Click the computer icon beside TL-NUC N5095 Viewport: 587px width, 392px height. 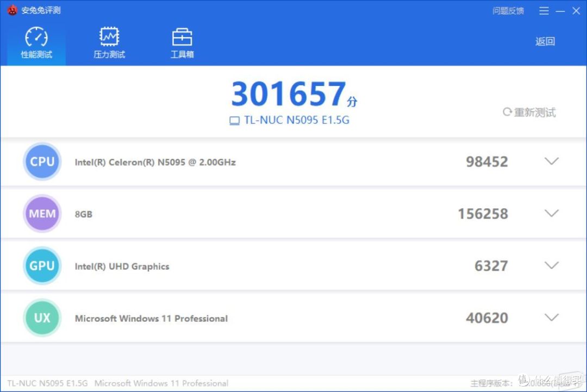(x=234, y=121)
